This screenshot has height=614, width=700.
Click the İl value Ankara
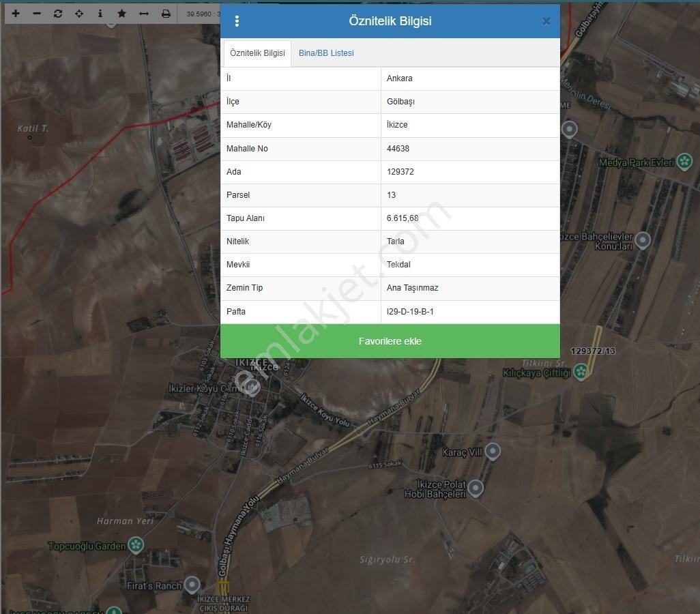coord(400,78)
